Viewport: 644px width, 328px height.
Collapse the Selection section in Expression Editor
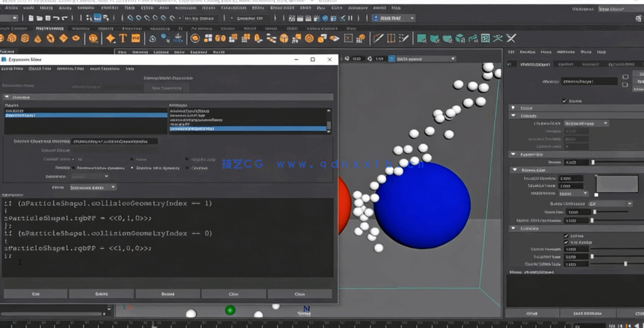click(x=6, y=97)
